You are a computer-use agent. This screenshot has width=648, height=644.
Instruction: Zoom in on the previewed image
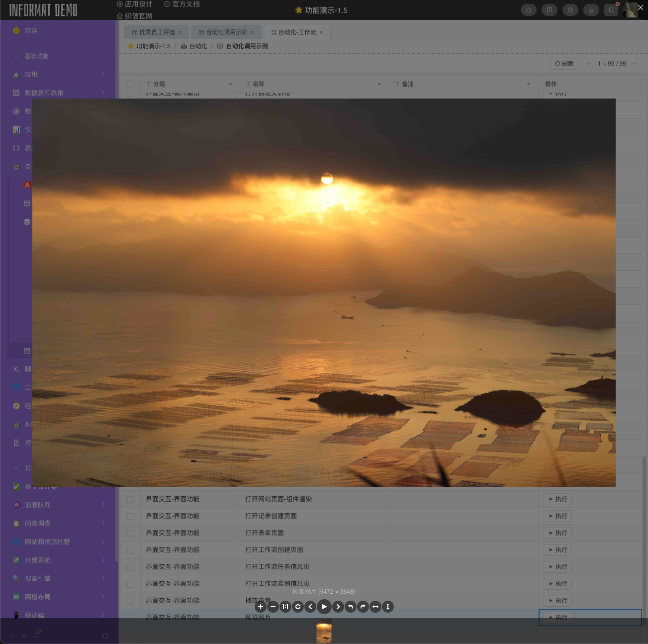pos(260,607)
